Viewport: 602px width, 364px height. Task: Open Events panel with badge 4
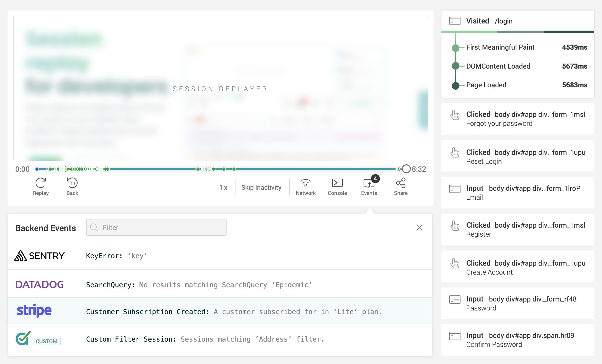[369, 186]
